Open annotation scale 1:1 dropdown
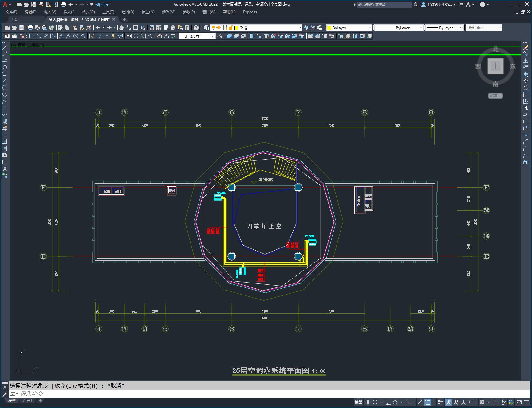 point(473,402)
